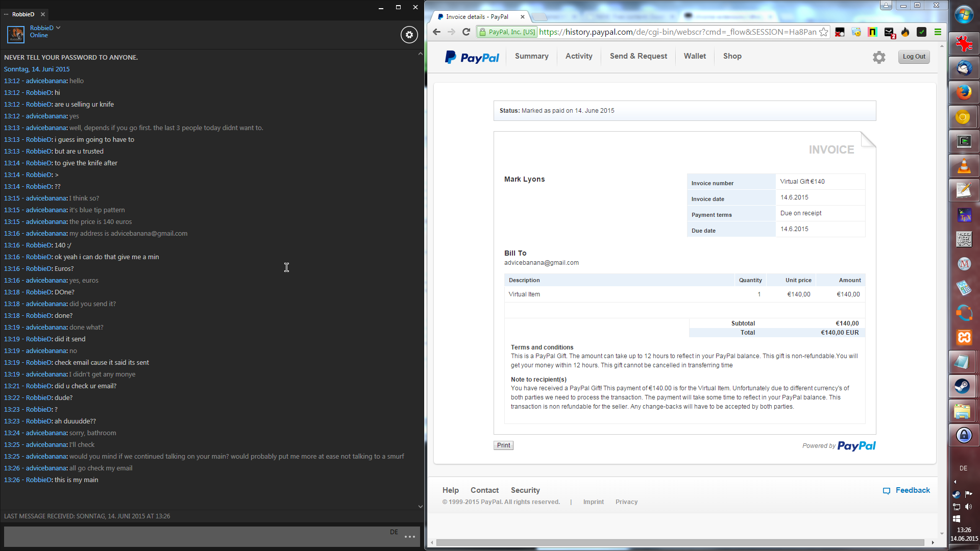Open PayPal account settings gear
Screen dimensions: 980x551
point(878,57)
